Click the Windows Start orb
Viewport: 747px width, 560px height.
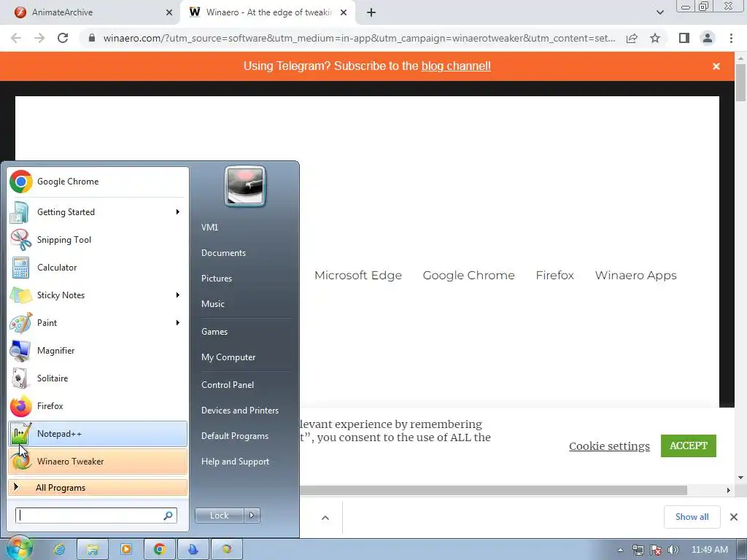(19, 548)
